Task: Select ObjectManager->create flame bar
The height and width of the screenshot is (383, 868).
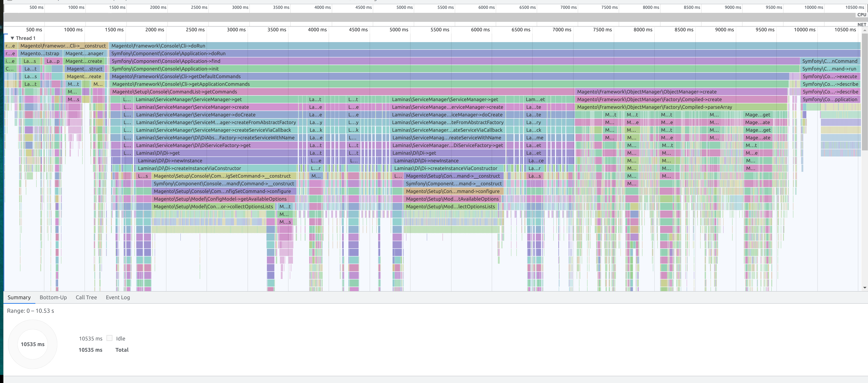Action: click(647, 92)
